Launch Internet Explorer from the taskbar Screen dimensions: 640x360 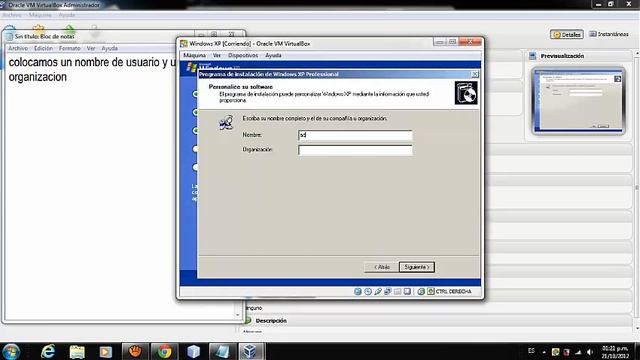[48, 351]
